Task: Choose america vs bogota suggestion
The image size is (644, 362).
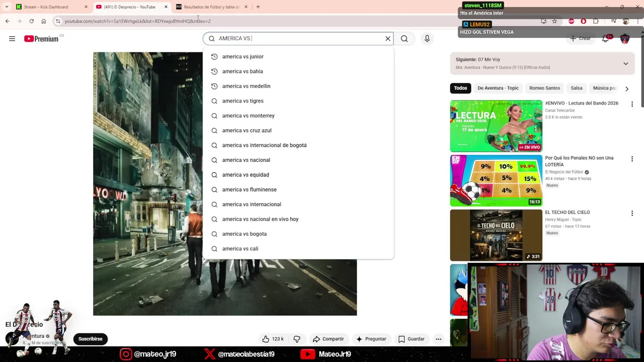Action: (x=298, y=234)
